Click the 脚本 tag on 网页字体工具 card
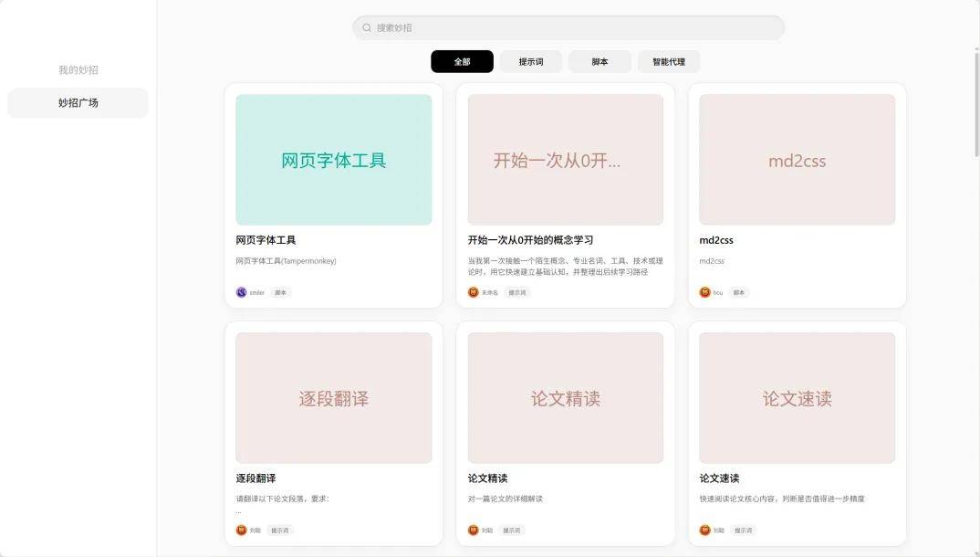The width and height of the screenshot is (980, 557). tap(280, 292)
